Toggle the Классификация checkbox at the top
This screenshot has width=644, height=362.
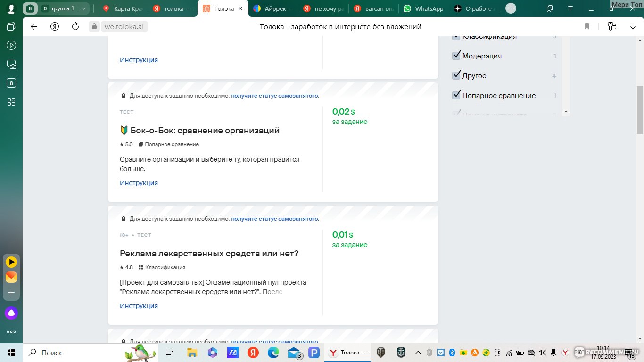click(456, 36)
